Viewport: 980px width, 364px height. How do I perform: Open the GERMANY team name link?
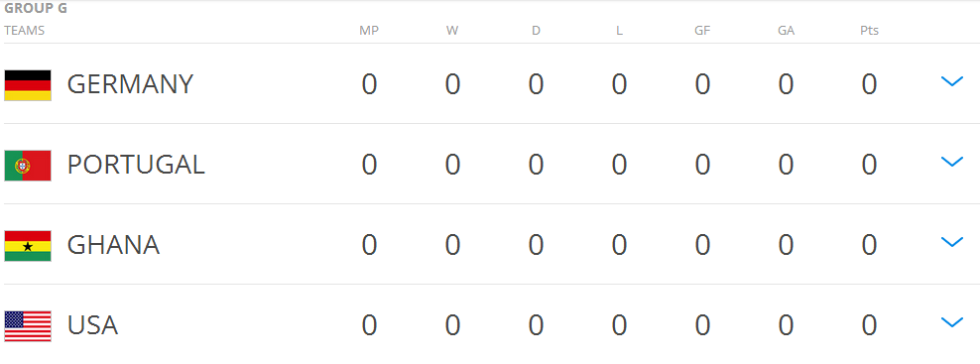tap(130, 84)
